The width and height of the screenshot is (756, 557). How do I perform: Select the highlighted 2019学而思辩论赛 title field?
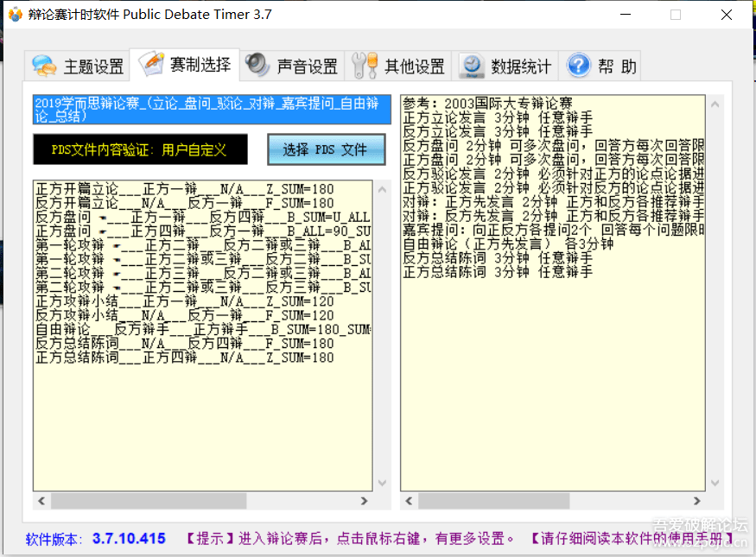pyautogui.click(x=212, y=110)
